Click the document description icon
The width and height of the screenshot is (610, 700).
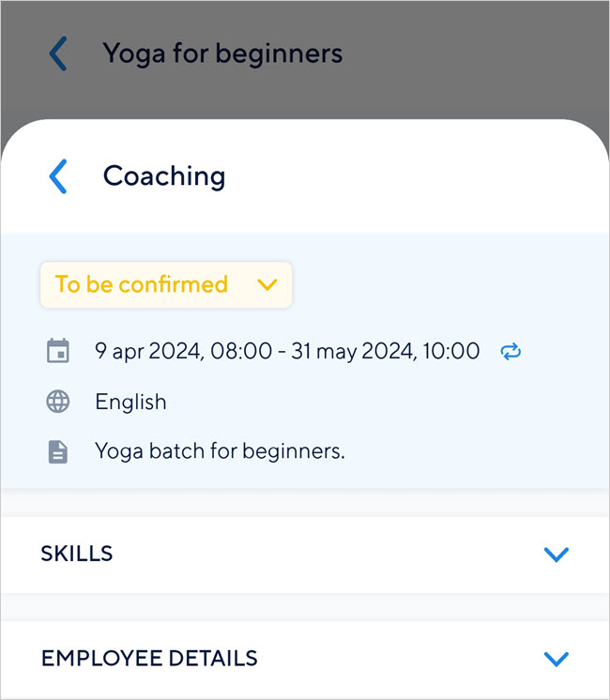pos(58,451)
